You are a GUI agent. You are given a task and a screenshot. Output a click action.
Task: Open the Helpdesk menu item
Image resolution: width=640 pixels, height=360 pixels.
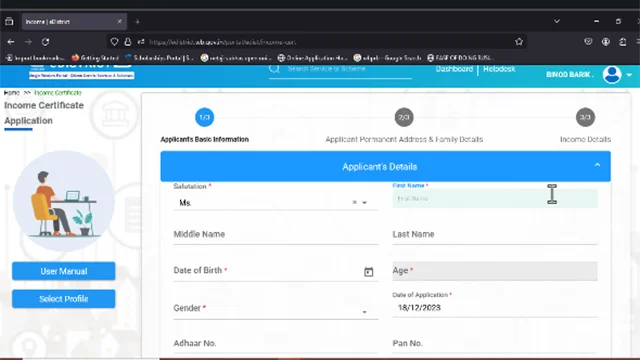[x=499, y=69]
